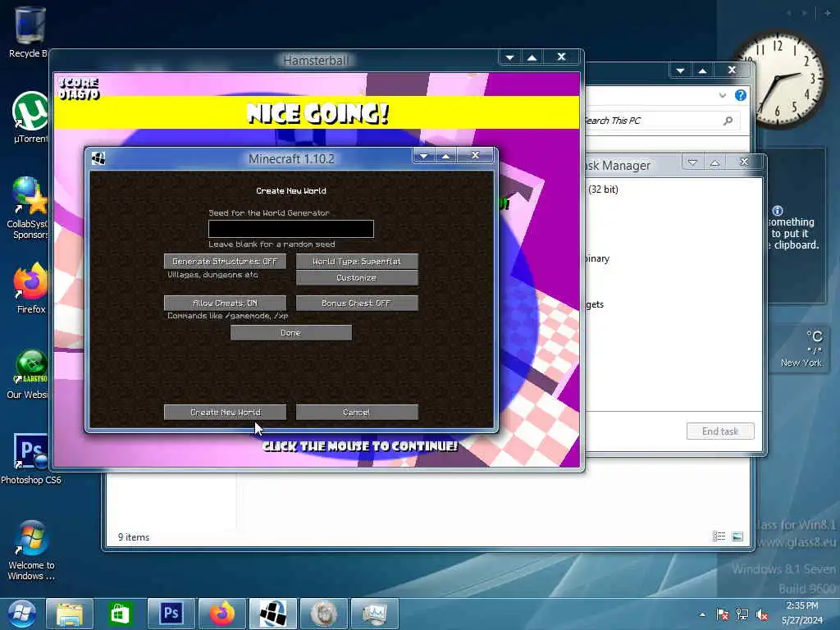Maximize the Task Manager window
The image size is (840, 630).
point(714,162)
